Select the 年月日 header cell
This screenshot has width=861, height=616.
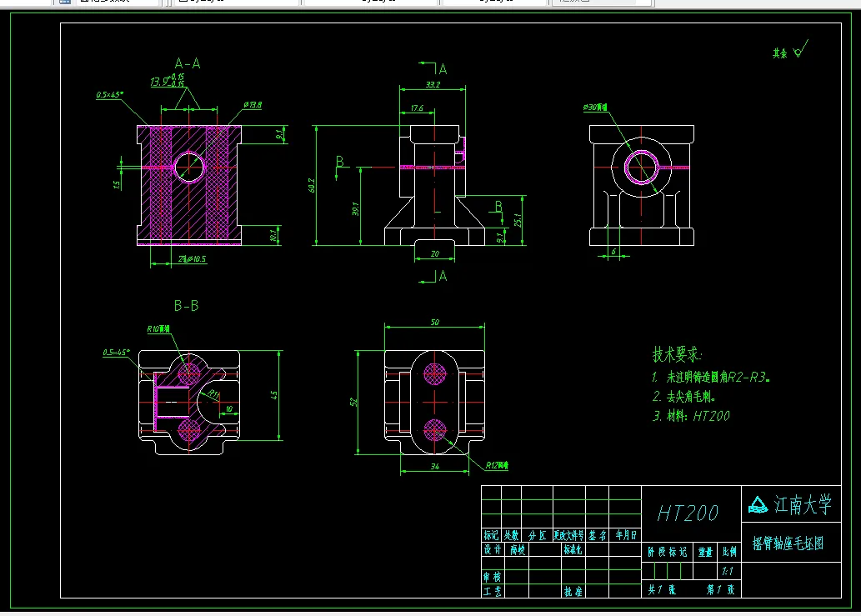tap(625, 535)
